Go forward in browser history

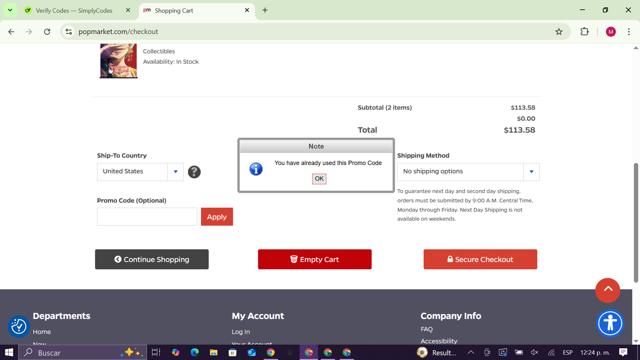[29, 31]
